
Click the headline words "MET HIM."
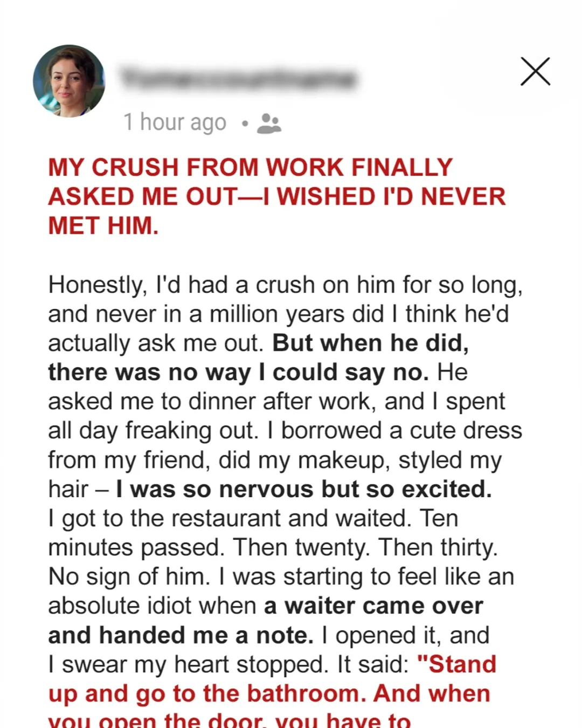click(x=103, y=225)
